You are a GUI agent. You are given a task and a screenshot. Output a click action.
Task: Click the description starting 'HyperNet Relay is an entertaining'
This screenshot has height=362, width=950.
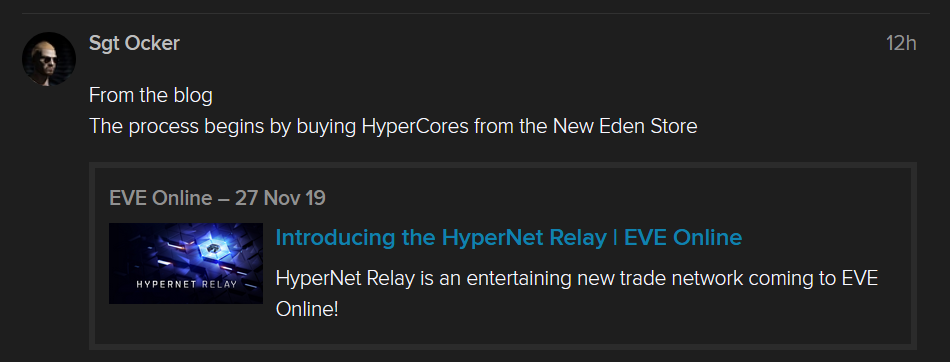577,294
